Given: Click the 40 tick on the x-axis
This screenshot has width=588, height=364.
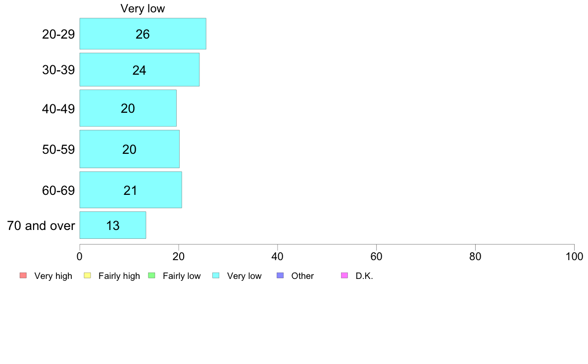Looking at the screenshot, I should pyautogui.click(x=278, y=256).
